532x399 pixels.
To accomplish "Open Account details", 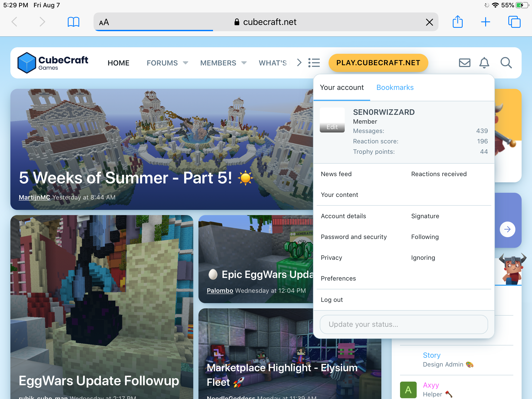I will (343, 216).
